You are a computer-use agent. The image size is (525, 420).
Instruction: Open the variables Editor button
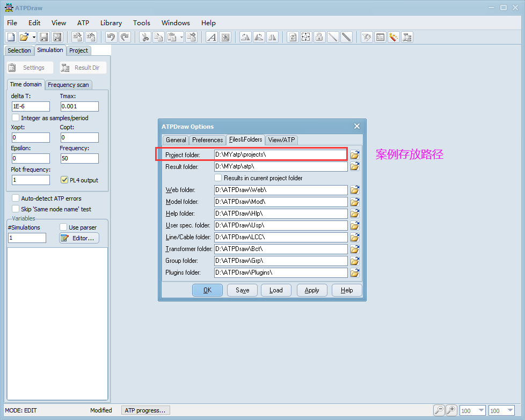(79, 238)
